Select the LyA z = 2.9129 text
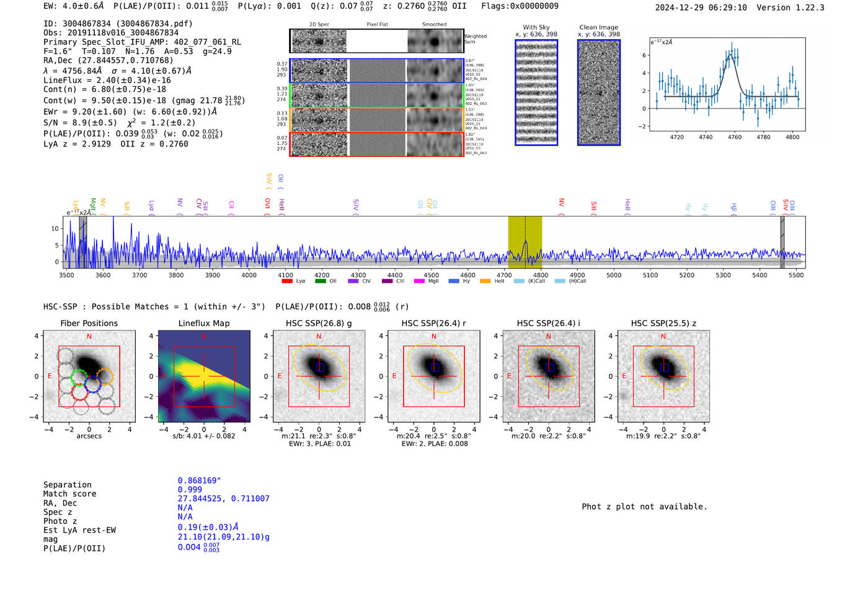The width and height of the screenshot is (868, 591). click(77, 144)
